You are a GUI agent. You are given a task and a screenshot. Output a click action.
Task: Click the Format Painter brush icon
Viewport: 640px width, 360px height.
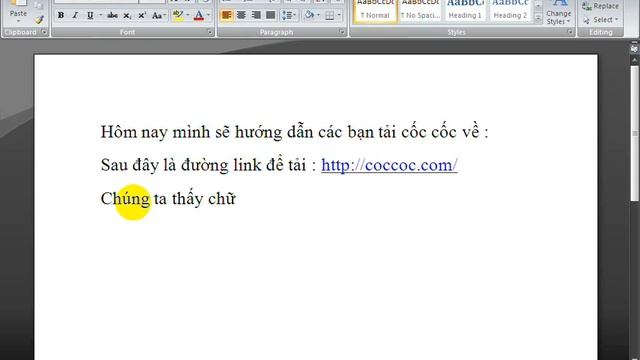point(39,19)
